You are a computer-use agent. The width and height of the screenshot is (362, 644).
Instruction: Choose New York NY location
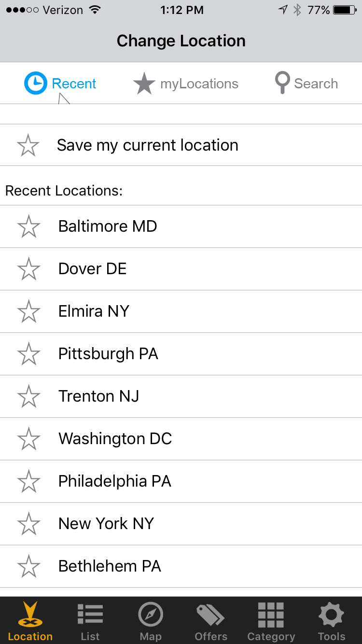pos(106,524)
